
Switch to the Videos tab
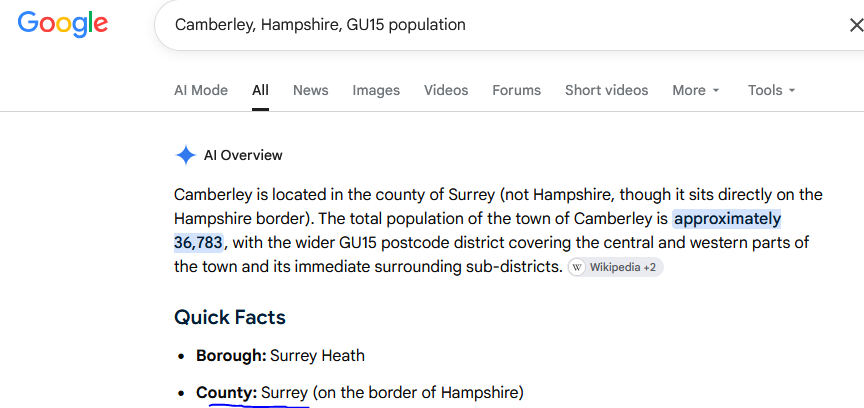coord(446,90)
